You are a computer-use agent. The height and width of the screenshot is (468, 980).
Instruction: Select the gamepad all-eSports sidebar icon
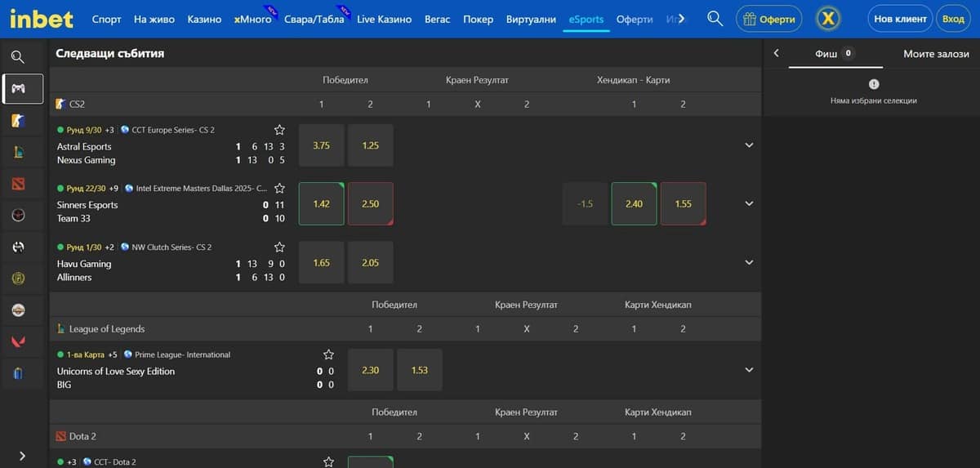(18, 88)
